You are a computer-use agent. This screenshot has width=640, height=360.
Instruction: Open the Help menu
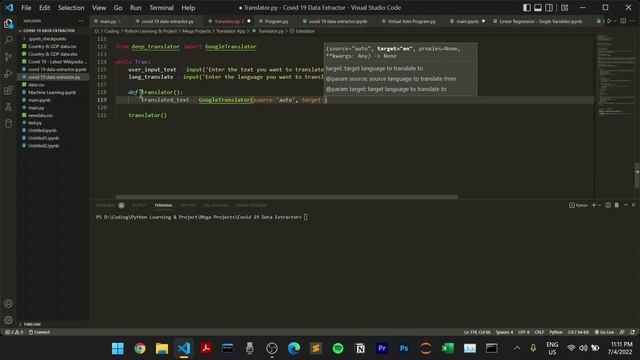(188, 8)
